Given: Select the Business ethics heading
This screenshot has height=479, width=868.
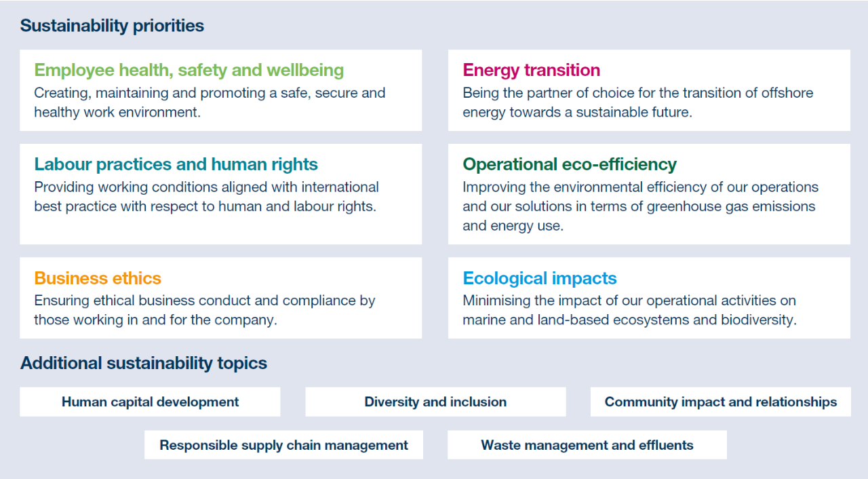Looking at the screenshot, I should 98,278.
